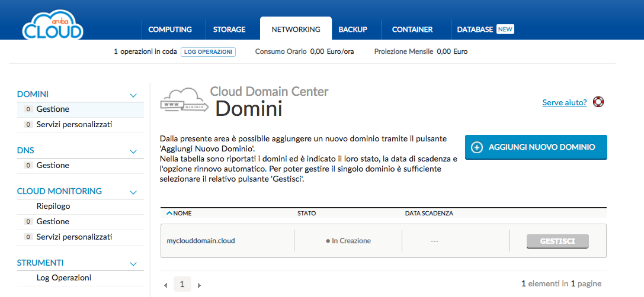Click Aggiungi Nuovo Dominio button
Image resolution: width=644 pixels, height=297 pixels.
click(x=536, y=147)
